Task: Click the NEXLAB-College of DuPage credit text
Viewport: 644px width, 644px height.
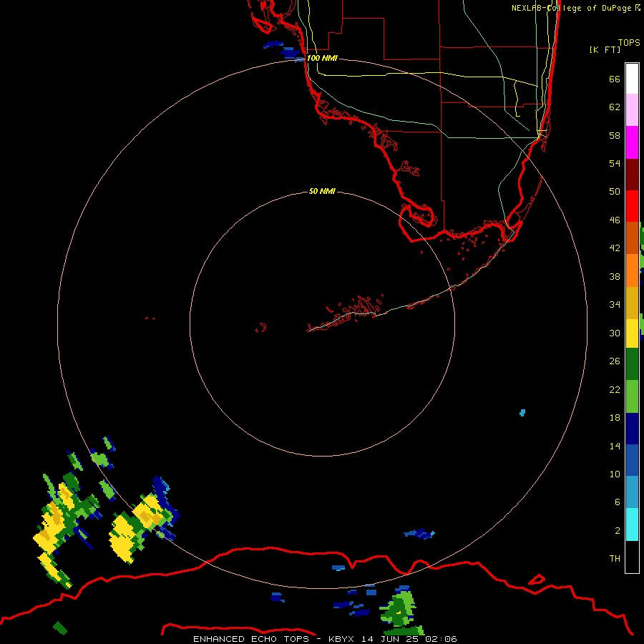Action: click(575, 8)
